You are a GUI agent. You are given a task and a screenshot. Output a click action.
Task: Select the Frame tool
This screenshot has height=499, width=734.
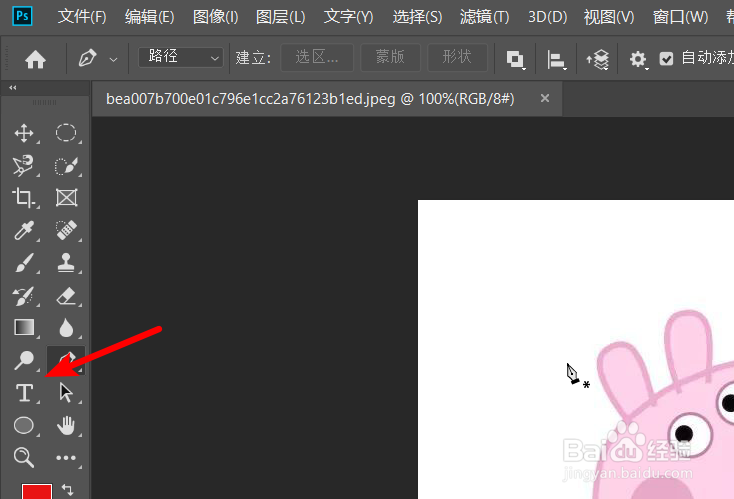click(x=66, y=198)
